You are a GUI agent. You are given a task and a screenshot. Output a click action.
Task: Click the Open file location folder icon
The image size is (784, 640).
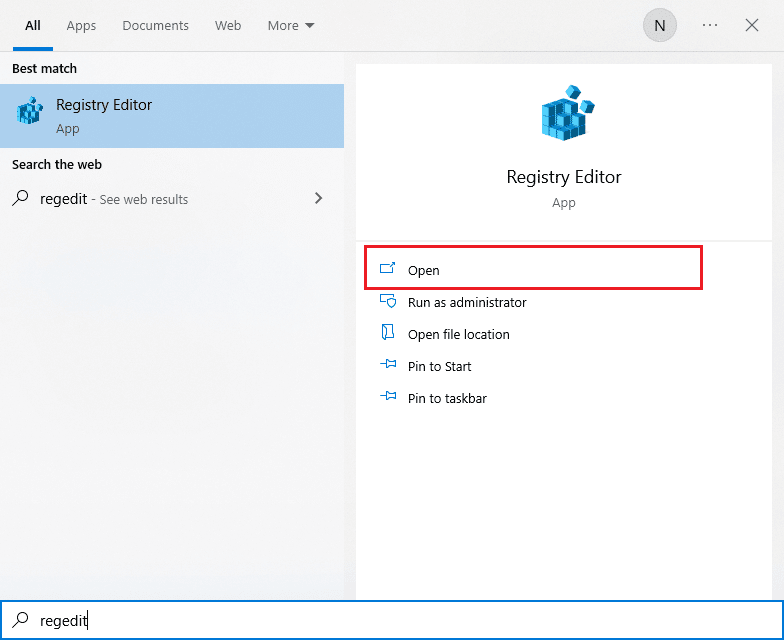[x=388, y=332]
